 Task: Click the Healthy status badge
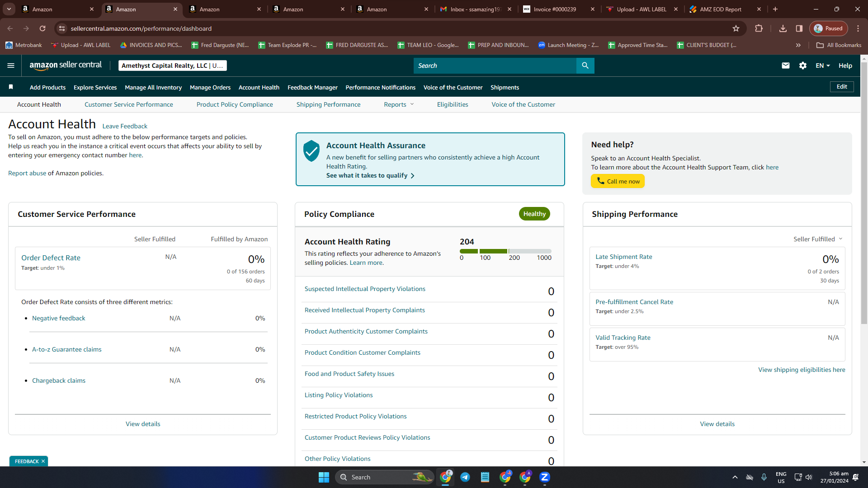pyautogui.click(x=534, y=214)
